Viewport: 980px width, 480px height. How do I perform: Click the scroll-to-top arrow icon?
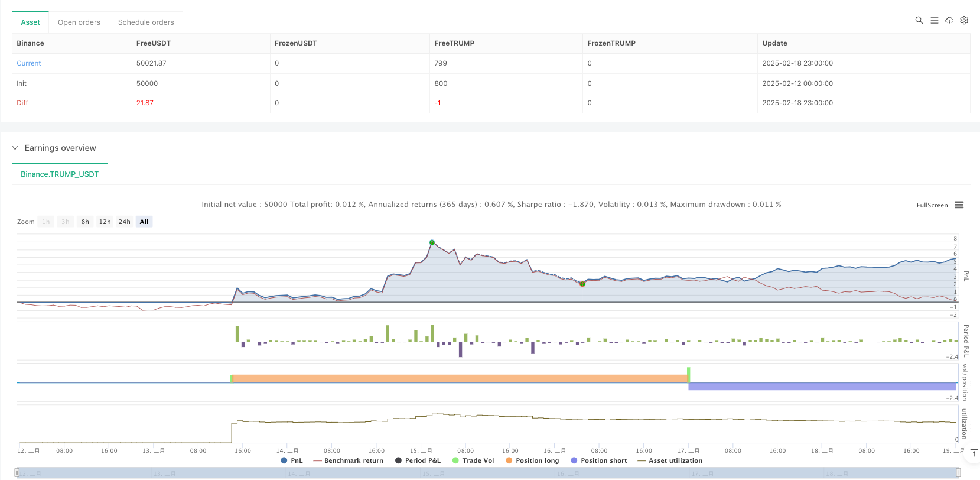click(974, 453)
